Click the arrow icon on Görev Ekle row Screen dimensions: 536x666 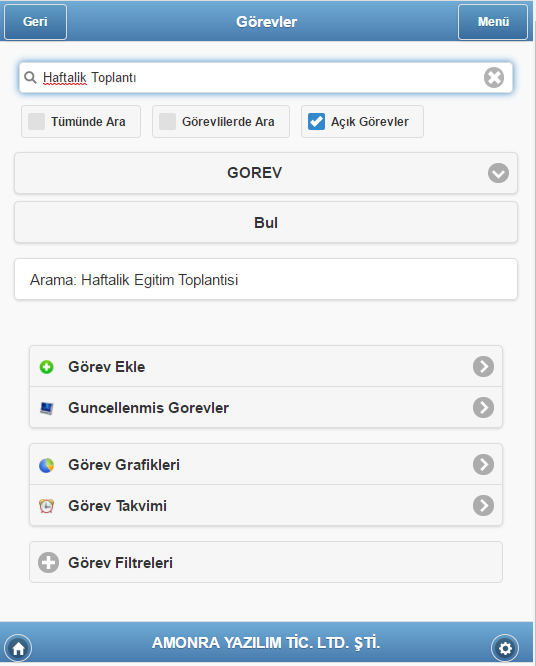coord(483,367)
